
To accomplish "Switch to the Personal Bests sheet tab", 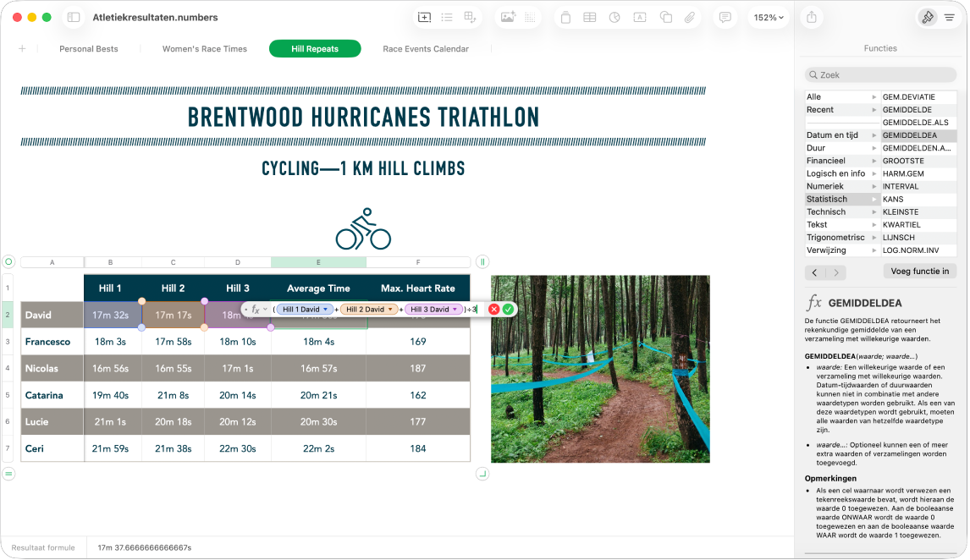I will (89, 49).
